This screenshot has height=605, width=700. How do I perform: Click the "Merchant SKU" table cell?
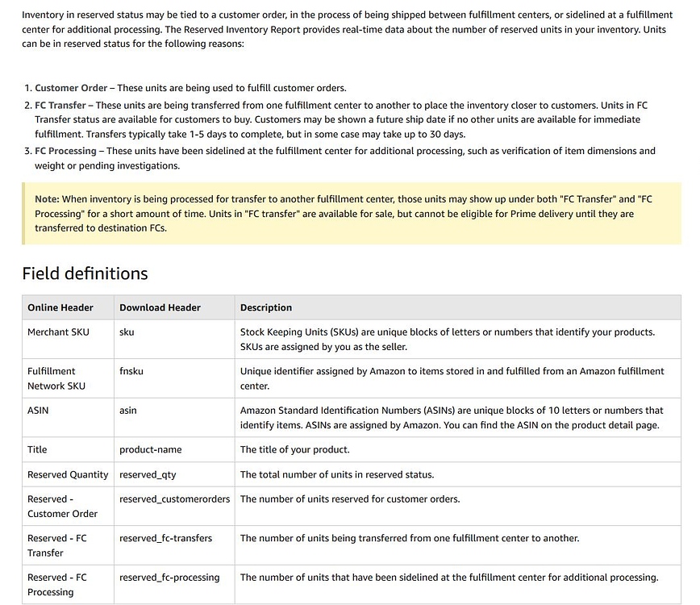tap(58, 332)
